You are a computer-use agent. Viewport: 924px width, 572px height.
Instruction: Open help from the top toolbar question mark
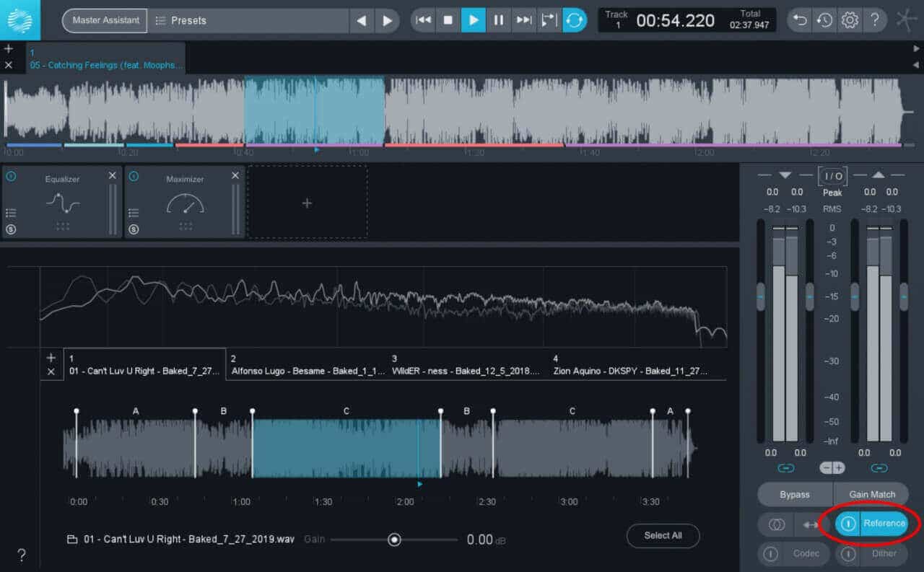click(x=874, y=20)
